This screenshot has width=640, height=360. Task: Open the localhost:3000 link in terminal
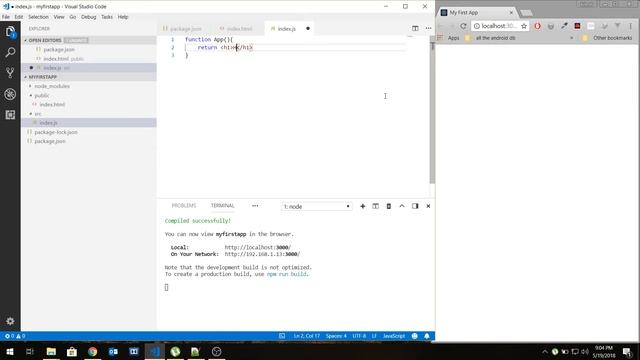pos(258,247)
